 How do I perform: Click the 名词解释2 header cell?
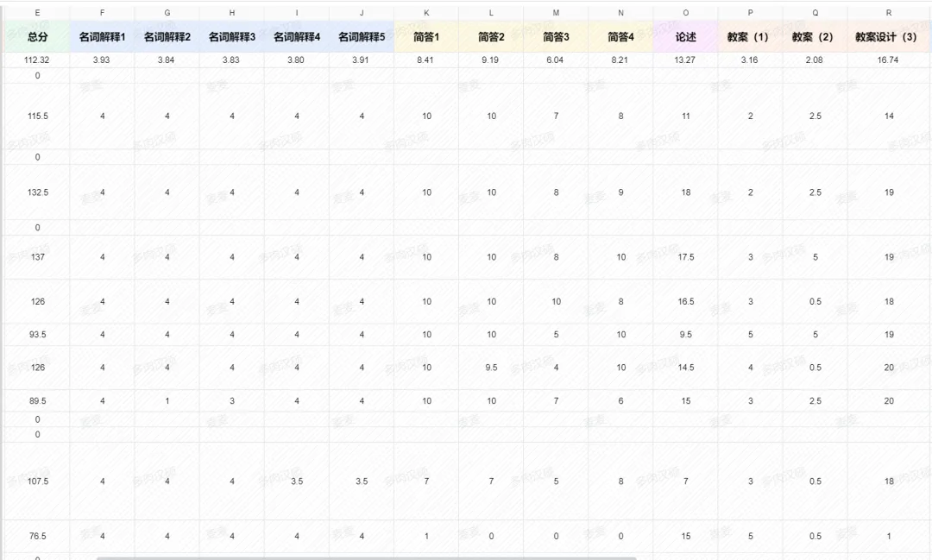[x=167, y=37]
